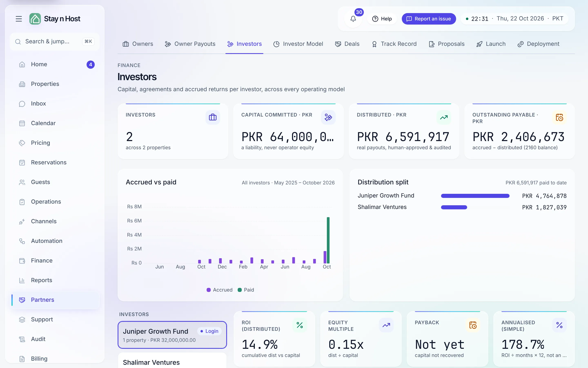Switch to the Investor Model tab
Screen dimensions: 588x368
[x=298, y=44]
